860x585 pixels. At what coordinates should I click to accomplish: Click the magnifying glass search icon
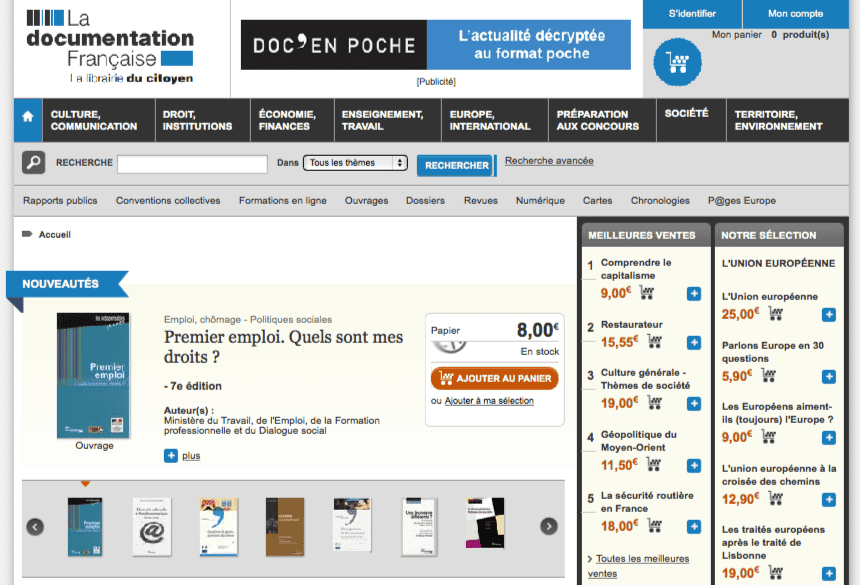coord(33,163)
